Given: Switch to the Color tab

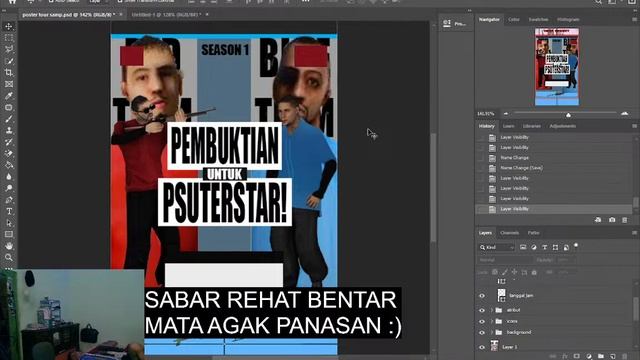Looking at the screenshot, I should (514, 19).
